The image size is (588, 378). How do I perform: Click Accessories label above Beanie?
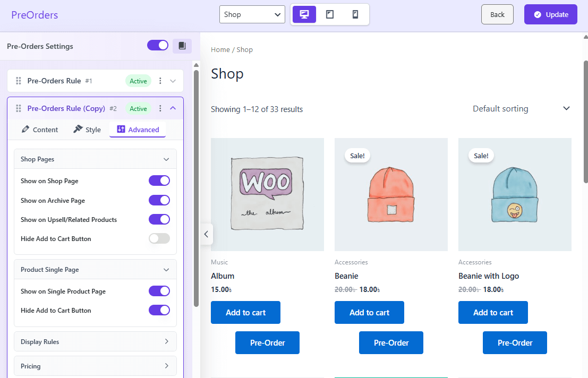point(351,262)
